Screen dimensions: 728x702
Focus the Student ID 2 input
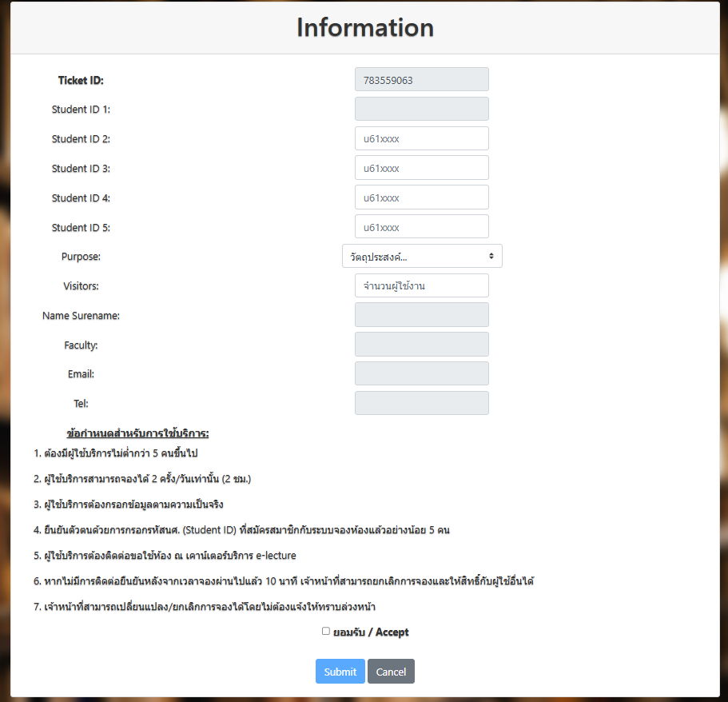(421, 139)
